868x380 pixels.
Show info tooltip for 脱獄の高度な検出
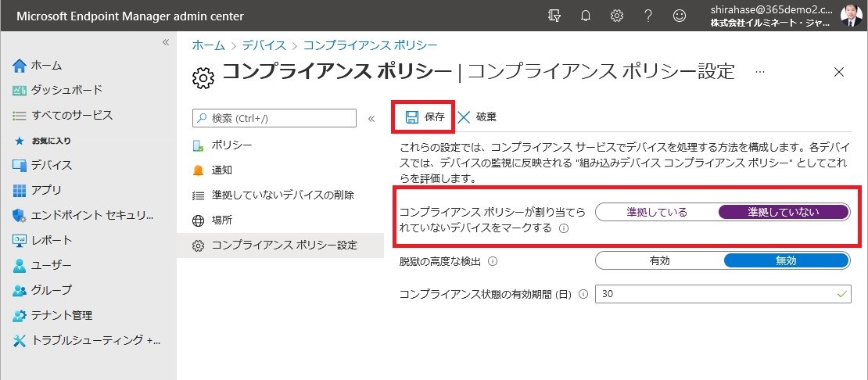(x=492, y=261)
